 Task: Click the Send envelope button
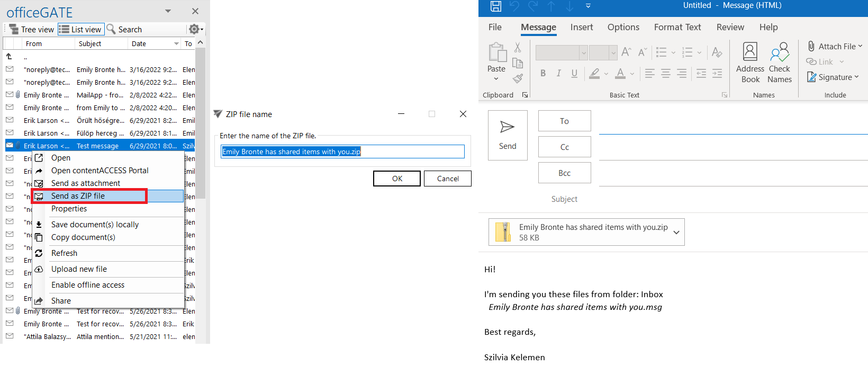pyautogui.click(x=507, y=135)
